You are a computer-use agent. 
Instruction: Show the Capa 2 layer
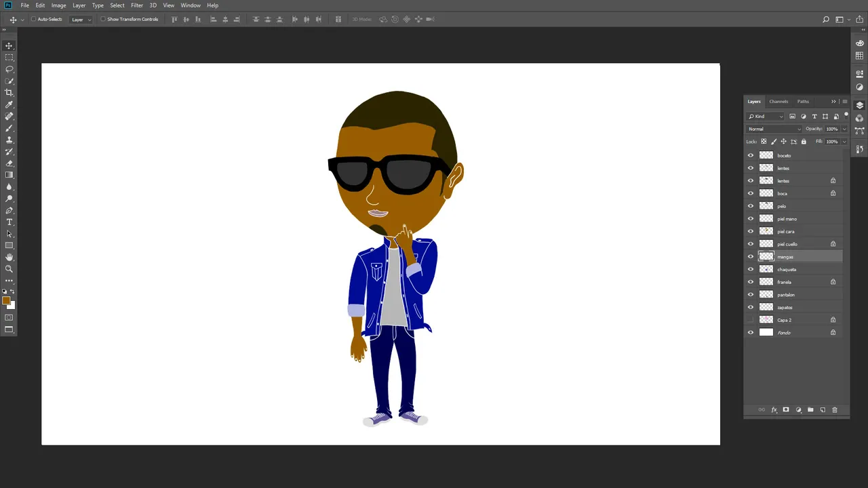click(x=751, y=320)
